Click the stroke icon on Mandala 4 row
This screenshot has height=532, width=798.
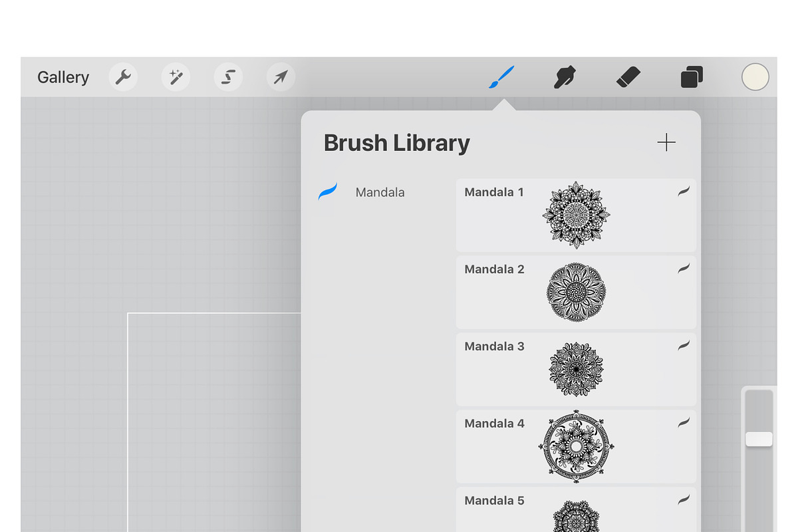[684, 423]
